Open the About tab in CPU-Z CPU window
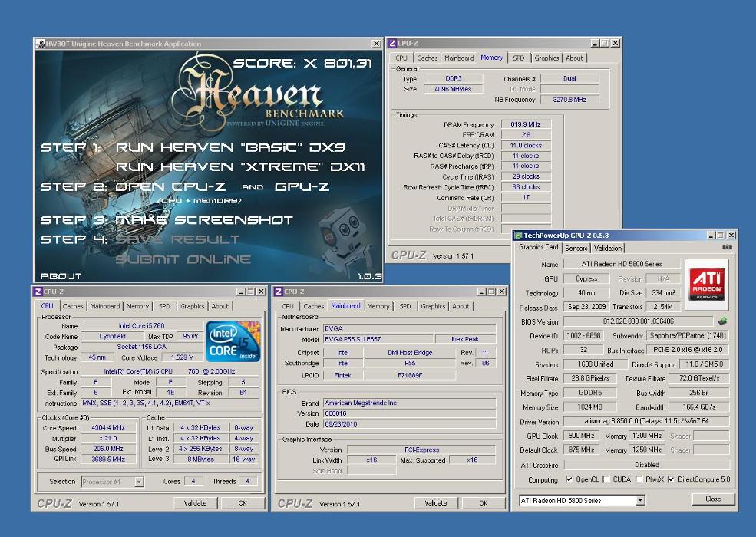This screenshot has width=756, height=537. coord(220,306)
